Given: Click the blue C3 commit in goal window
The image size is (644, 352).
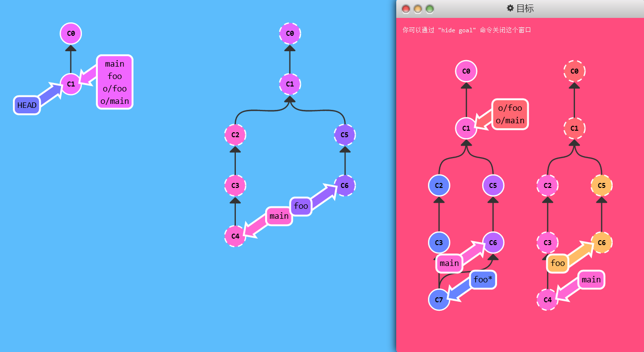Looking at the screenshot, I should (439, 243).
